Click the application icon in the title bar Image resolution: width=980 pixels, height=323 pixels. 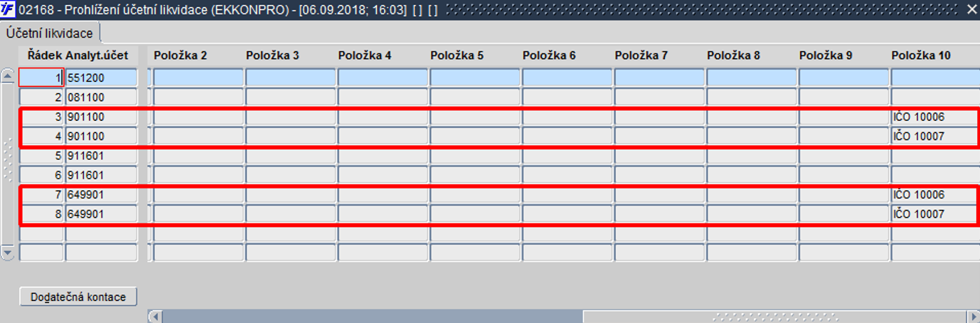click(x=9, y=10)
